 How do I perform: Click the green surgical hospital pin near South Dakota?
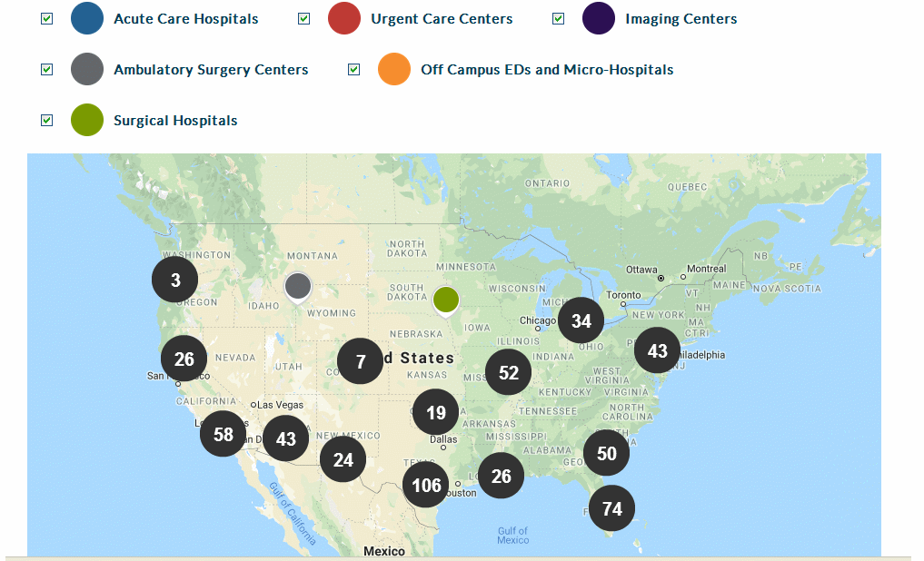[x=446, y=300]
